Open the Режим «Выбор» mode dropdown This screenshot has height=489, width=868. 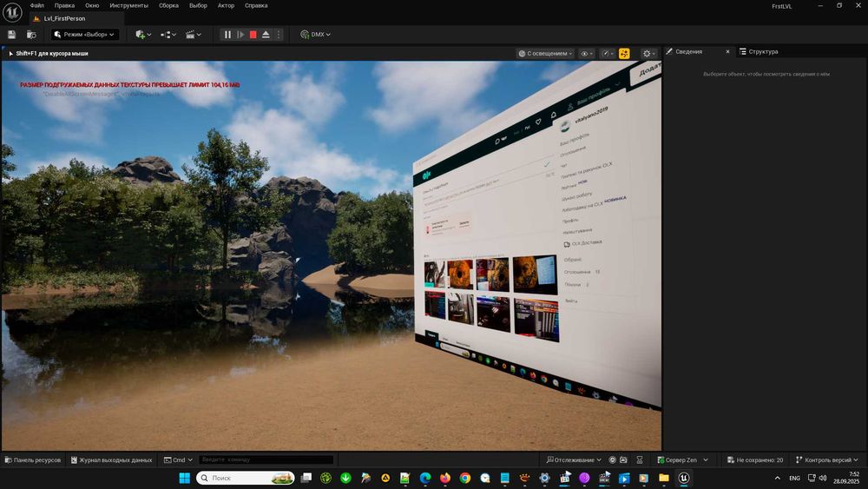coord(85,35)
